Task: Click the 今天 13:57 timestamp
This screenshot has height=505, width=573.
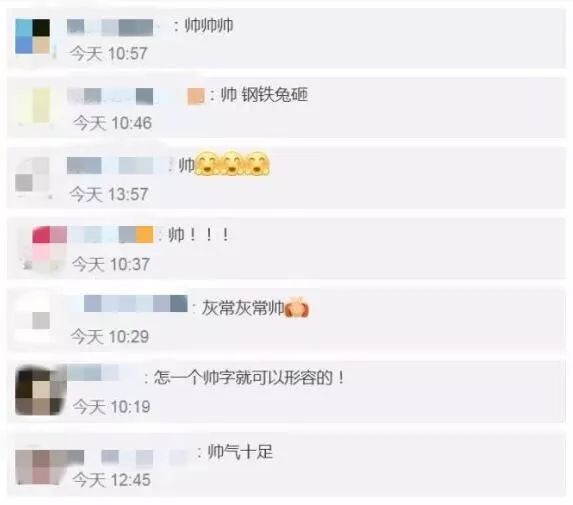Action: (109, 194)
